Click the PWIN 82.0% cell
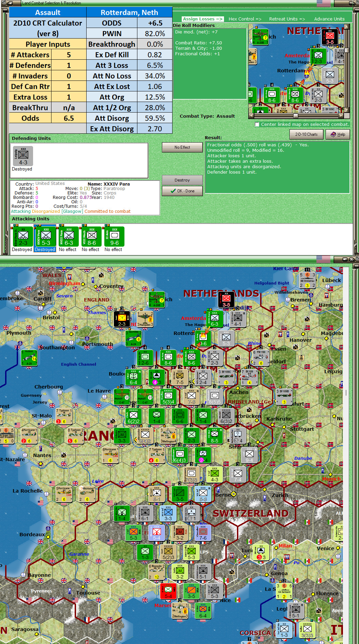This screenshot has width=359, height=644. click(155, 34)
